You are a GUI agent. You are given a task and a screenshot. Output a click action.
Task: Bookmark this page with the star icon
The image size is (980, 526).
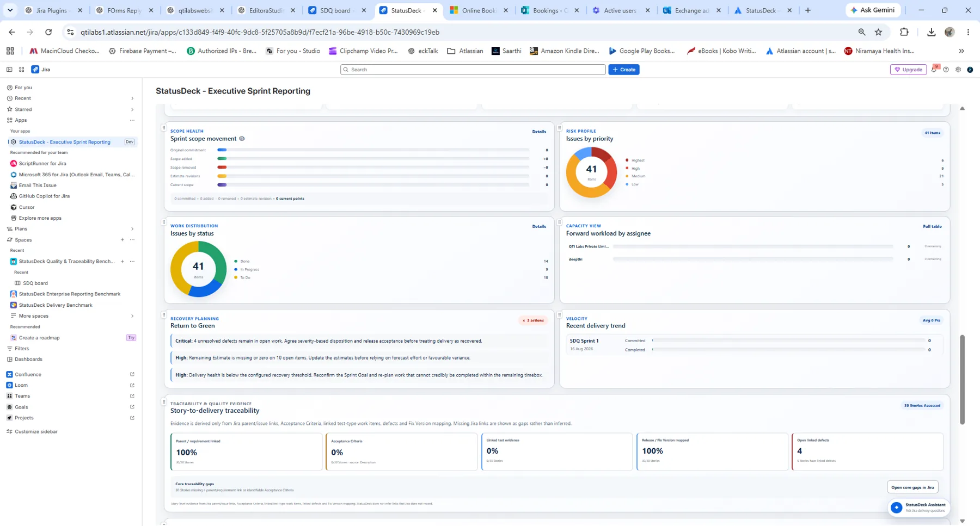[879, 32]
